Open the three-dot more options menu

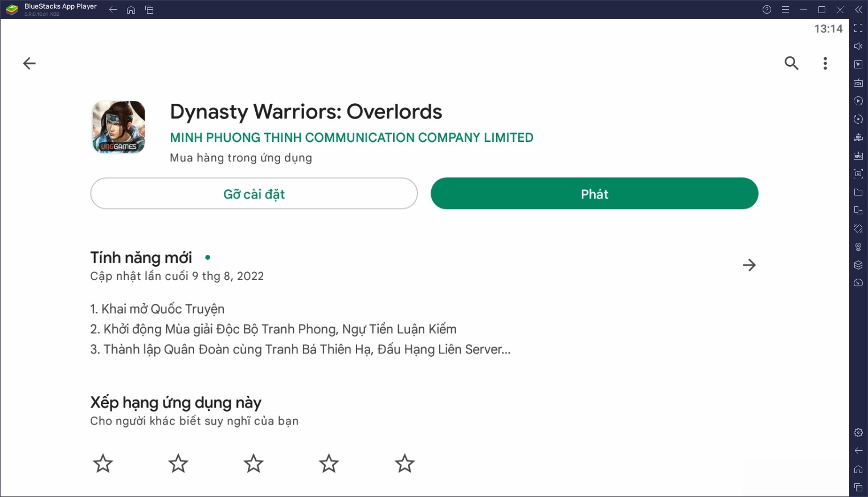click(825, 63)
